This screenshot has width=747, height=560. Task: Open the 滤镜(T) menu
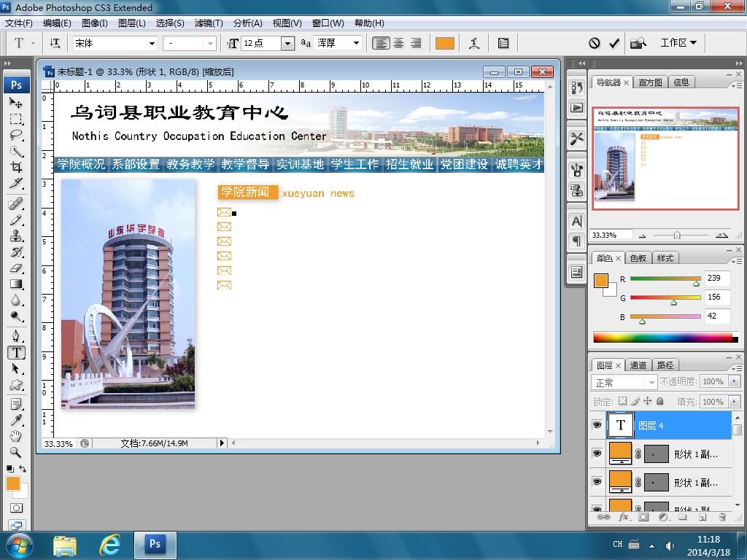[x=209, y=23]
